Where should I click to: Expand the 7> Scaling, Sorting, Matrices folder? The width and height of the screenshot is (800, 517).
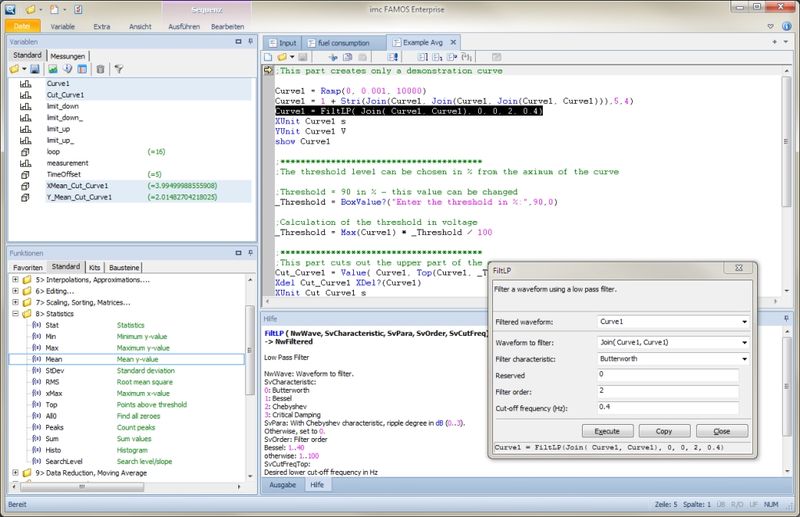click(x=15, y=302)
